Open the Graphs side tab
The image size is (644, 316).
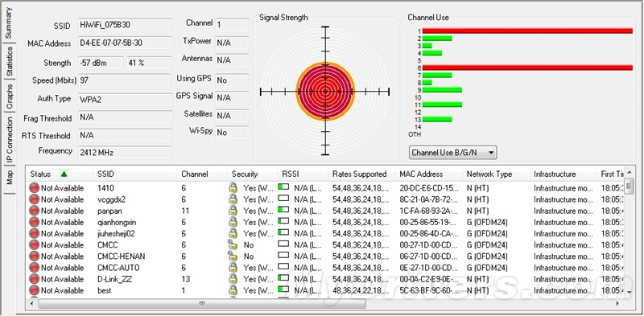coord(9,96)
